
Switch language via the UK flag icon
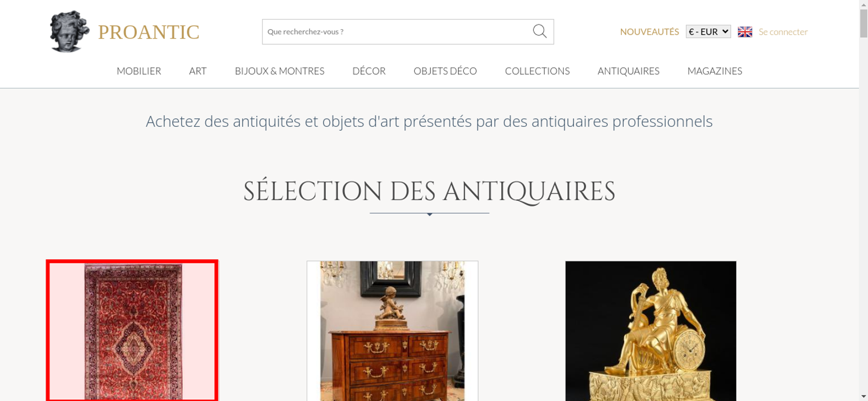coord(745,32)
